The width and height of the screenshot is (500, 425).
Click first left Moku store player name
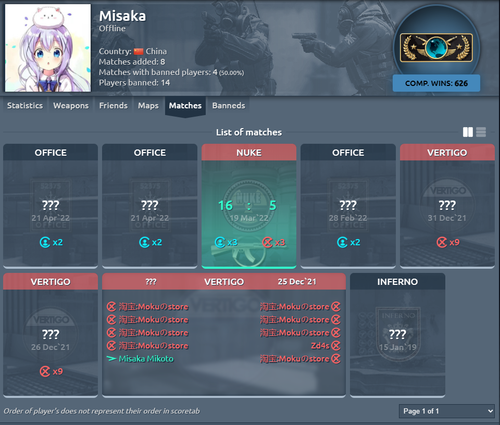pos(154,307)
